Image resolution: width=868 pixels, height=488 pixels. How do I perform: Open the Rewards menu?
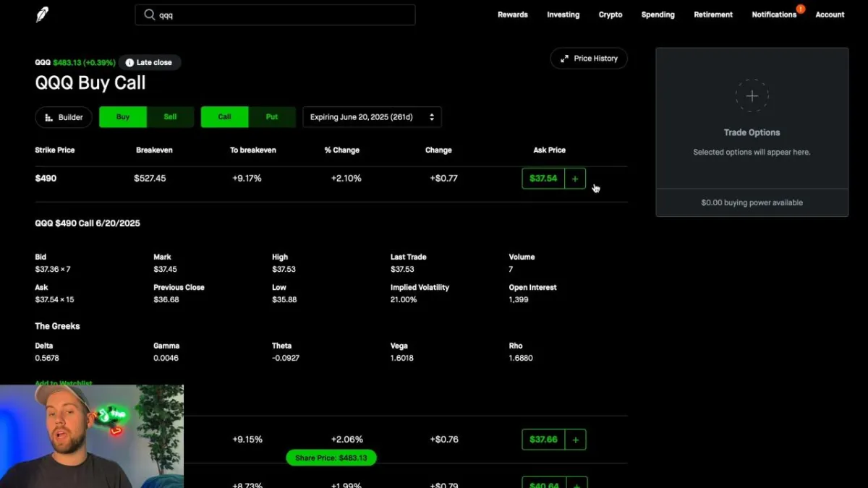tap(513, 14)
